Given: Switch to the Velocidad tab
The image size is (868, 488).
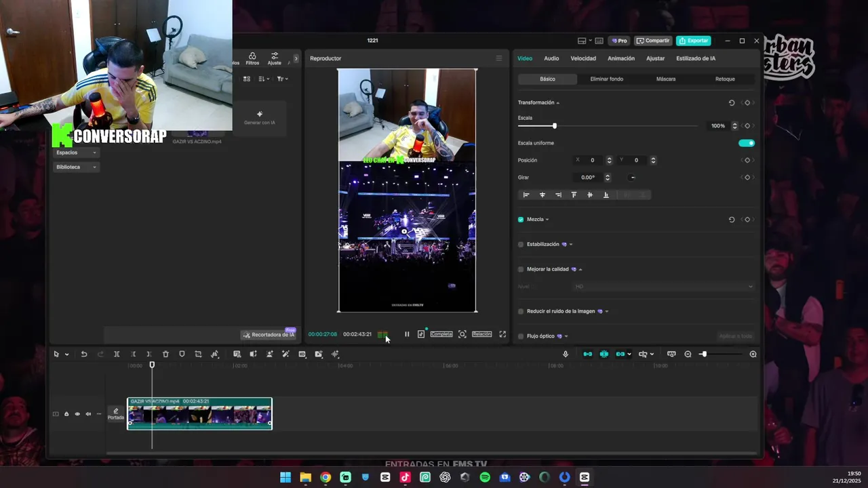Looking at the screenshot, I should coord(583,58).
